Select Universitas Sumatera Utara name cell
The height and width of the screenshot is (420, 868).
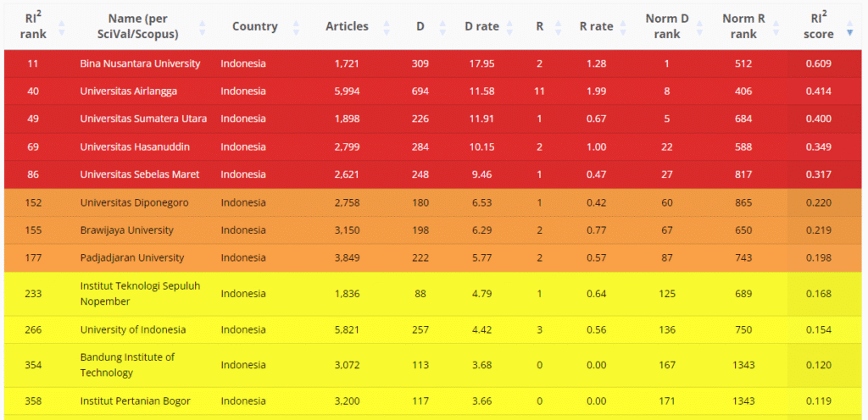(143, 119)
